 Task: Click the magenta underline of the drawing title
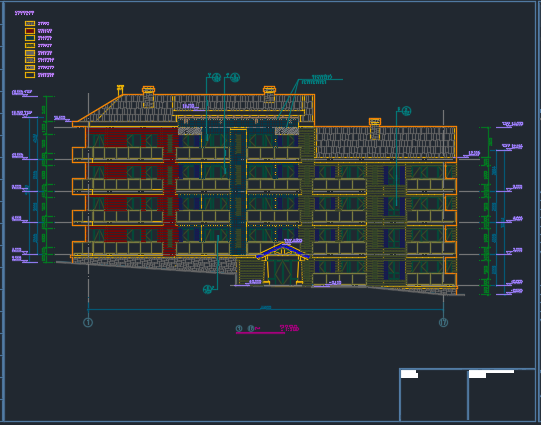(x=260, y=333)
